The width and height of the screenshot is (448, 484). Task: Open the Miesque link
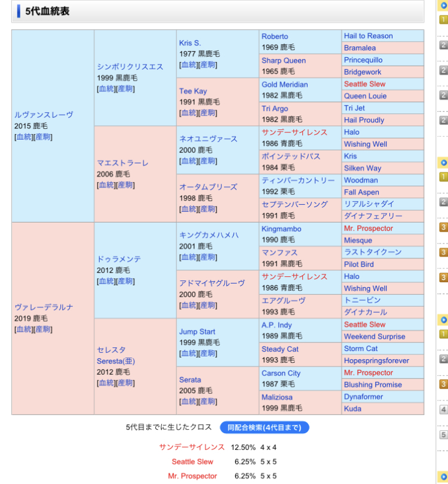click(x=358, y=240)
